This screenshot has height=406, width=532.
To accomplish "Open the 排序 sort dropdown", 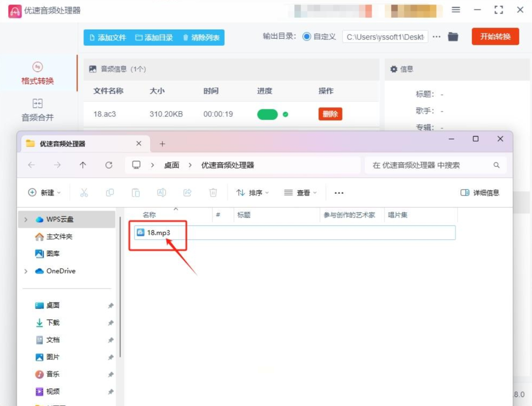I will point(252,192).
